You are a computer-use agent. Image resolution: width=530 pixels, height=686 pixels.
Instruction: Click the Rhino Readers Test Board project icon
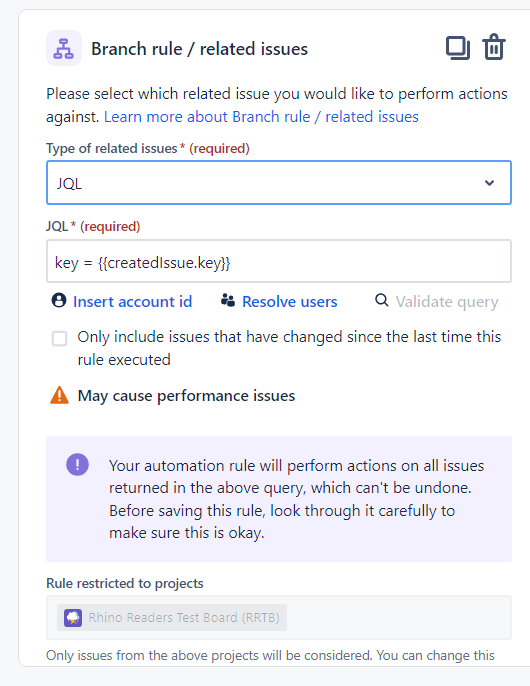click(73, 618)
